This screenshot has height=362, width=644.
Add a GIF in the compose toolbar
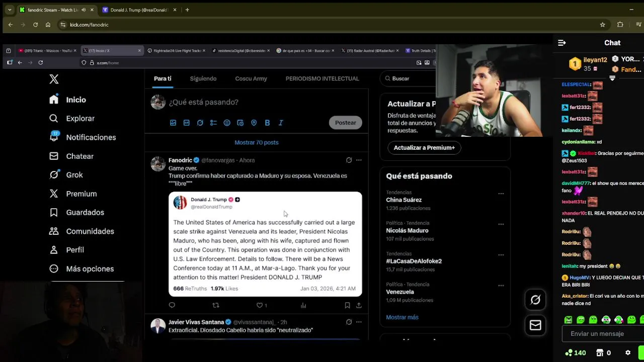coord(187,123)
